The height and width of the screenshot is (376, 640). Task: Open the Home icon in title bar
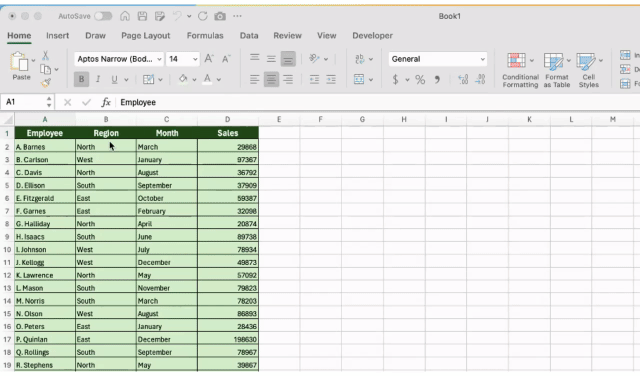125,16
